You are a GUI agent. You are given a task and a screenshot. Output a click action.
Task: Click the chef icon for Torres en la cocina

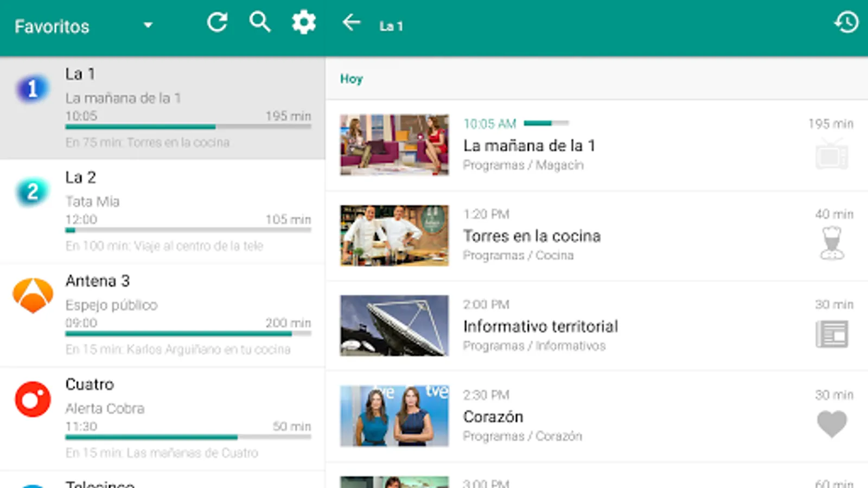tap(832, 243)
